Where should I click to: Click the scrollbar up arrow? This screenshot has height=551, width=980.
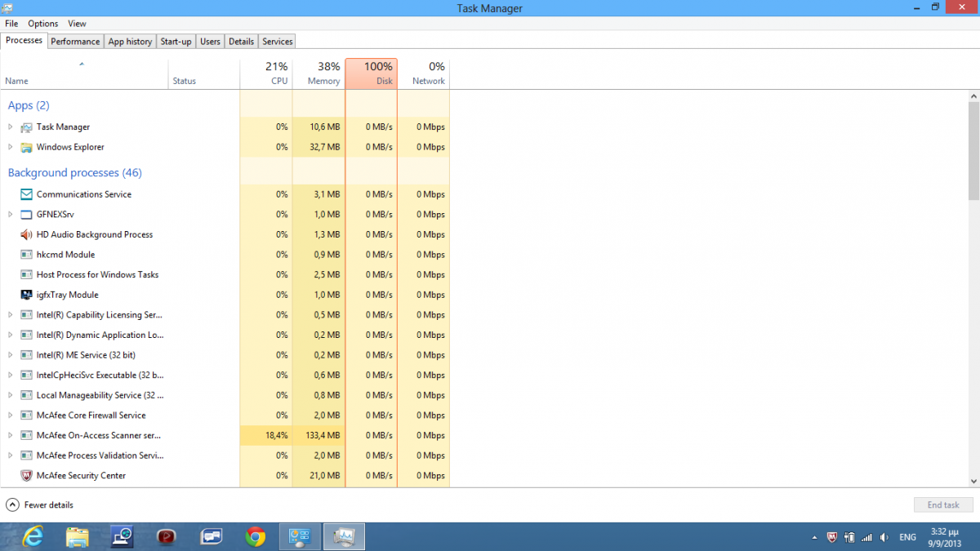(x=973, y=96)
